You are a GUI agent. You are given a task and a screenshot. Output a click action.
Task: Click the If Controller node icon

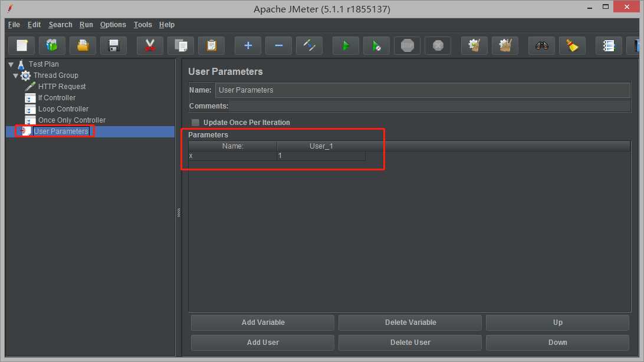click(x=30, y=98)
